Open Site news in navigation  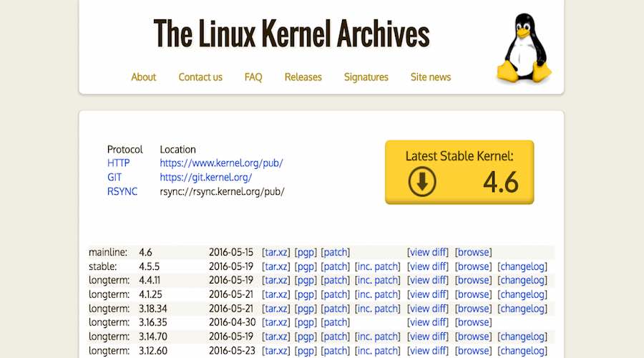(x=431, y=77)
